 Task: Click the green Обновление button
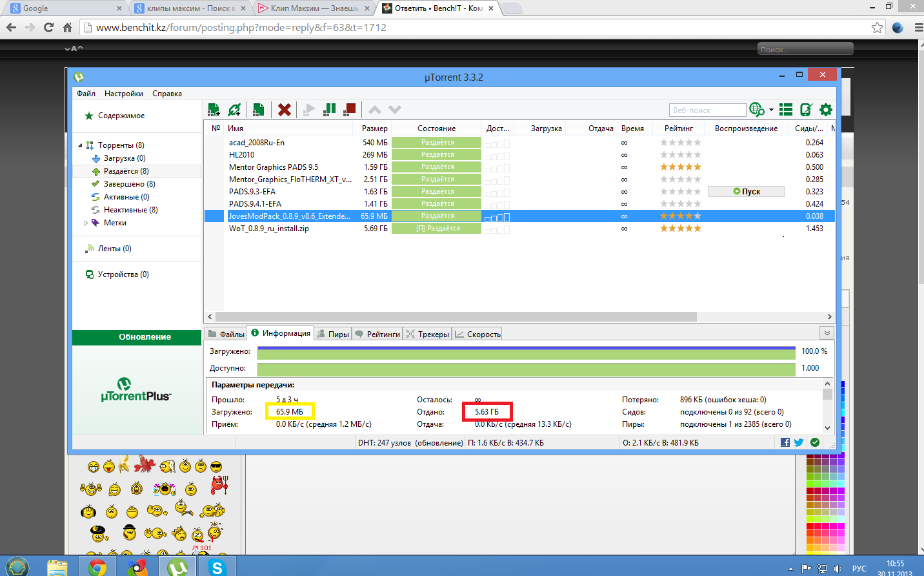coord(137,337)
